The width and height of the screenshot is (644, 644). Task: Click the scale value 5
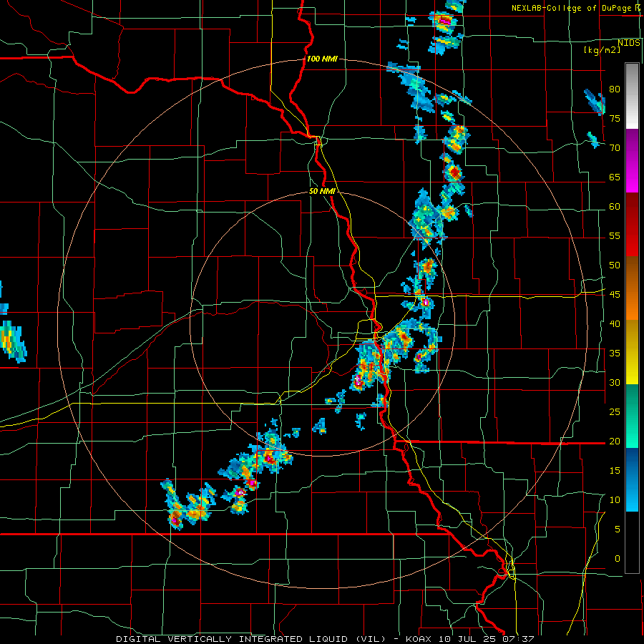618,529
